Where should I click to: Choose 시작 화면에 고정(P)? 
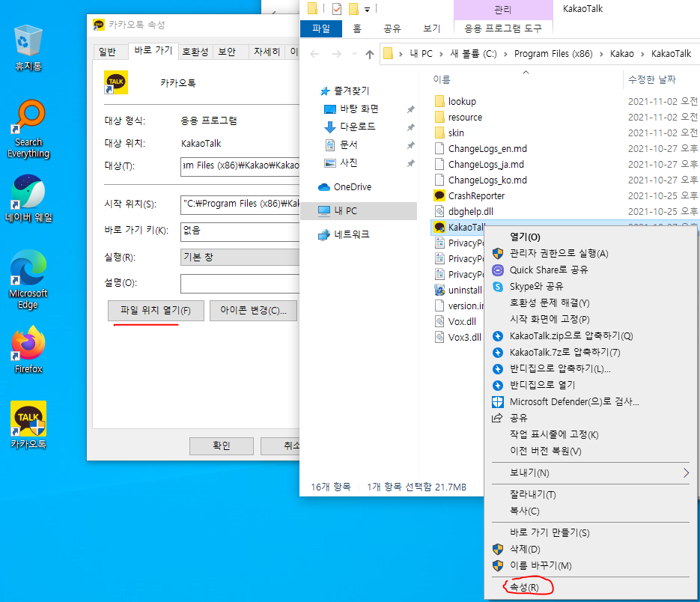(591, 319)
